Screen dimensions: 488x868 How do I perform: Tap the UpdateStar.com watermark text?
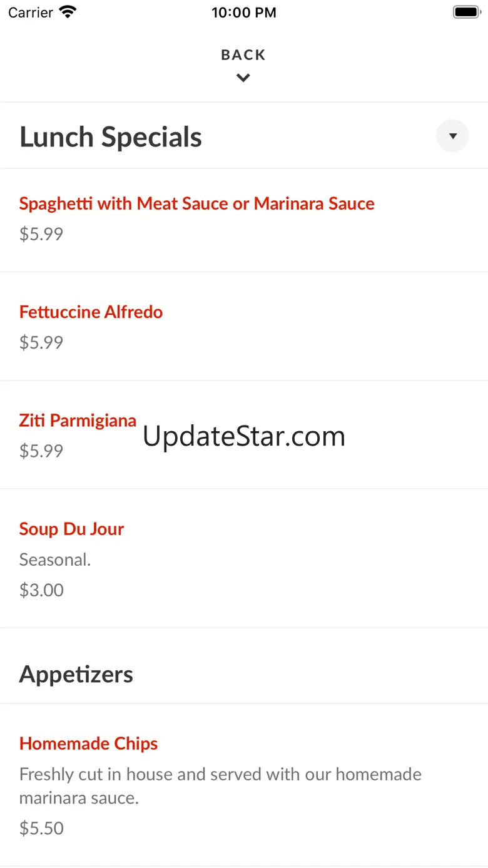click(x=244, y=436)
